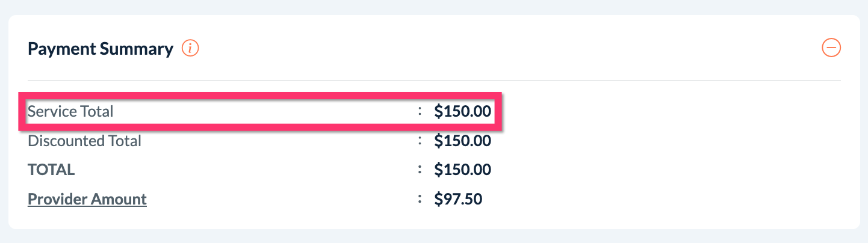The height and width of the screenshot is (243, 868).
Task: Click the info icon beside Payment Summary
Action: tap(190, 48)
